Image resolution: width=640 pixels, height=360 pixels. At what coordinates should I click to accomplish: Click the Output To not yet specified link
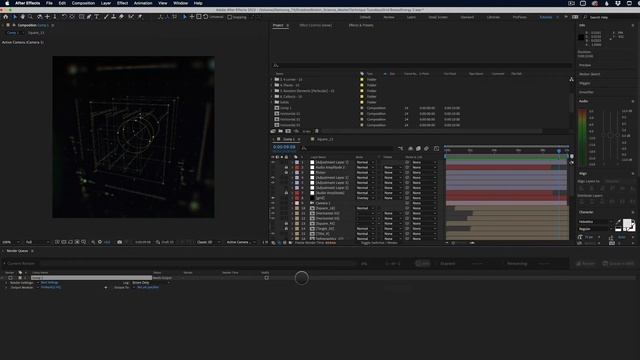coord(148,287)
